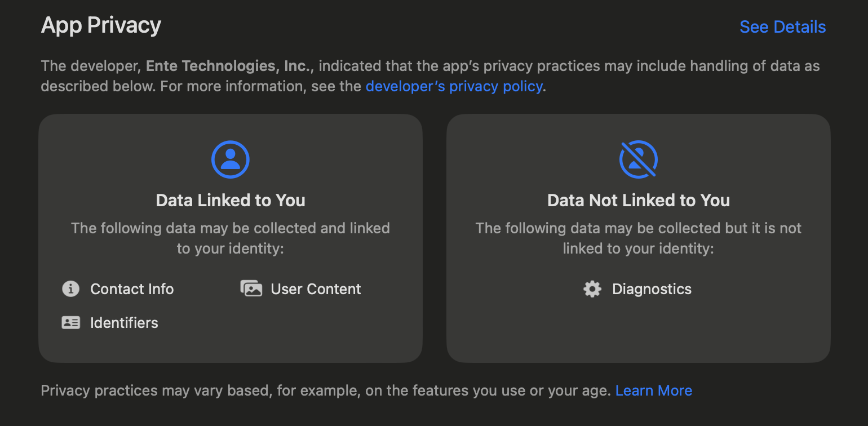Click the Data Linked to You person icon
This screenshot has width=868, height=426.
pyautogui.click(x=231, y=159)
